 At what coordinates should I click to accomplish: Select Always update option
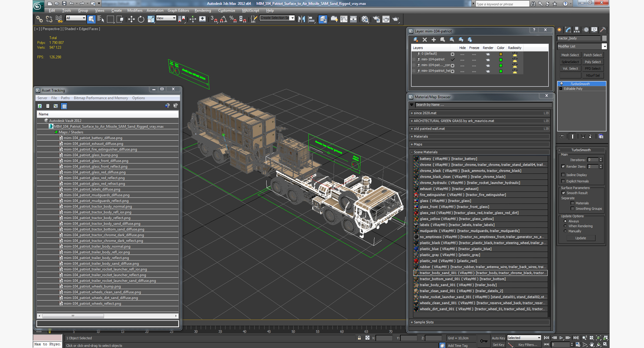565,221
